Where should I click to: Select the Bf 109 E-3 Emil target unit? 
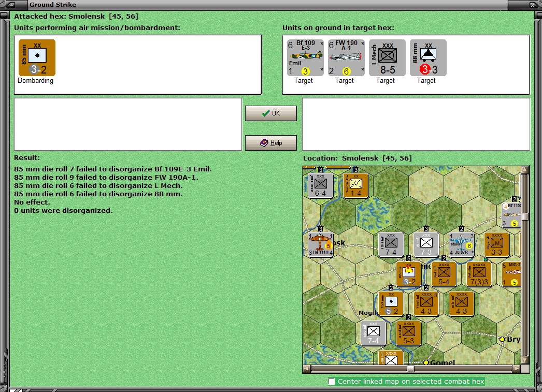305,57
